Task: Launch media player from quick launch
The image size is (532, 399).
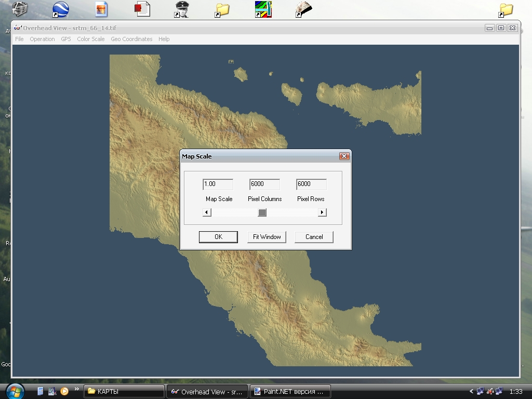Action: [x=64, y=391]
